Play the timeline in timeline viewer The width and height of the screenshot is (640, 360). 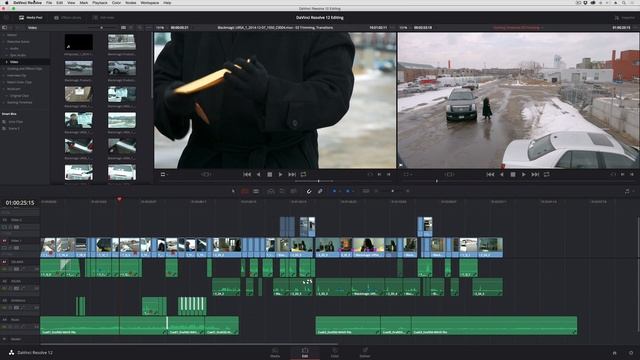click(x=524, y=174)
